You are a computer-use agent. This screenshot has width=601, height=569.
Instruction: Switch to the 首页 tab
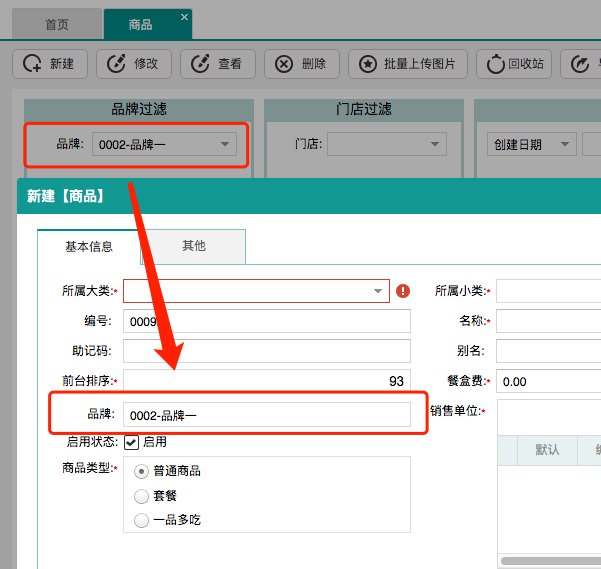(x=57, y=24)
